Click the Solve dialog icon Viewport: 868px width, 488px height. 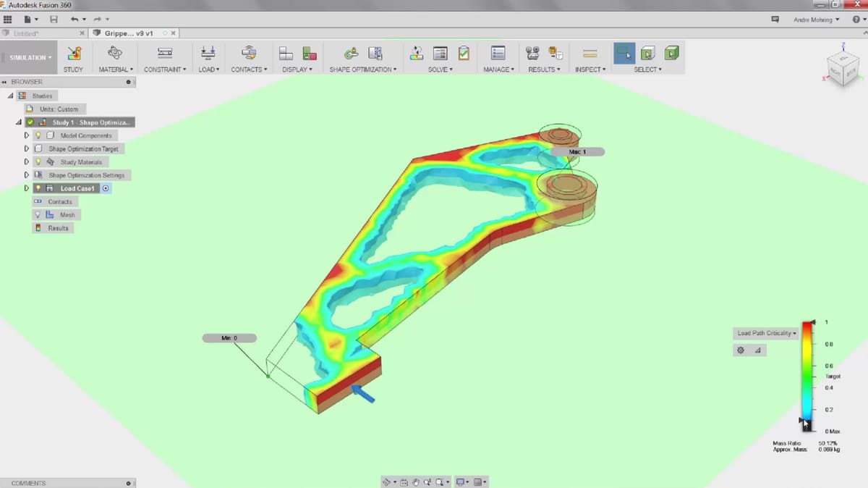pos(440,53)
